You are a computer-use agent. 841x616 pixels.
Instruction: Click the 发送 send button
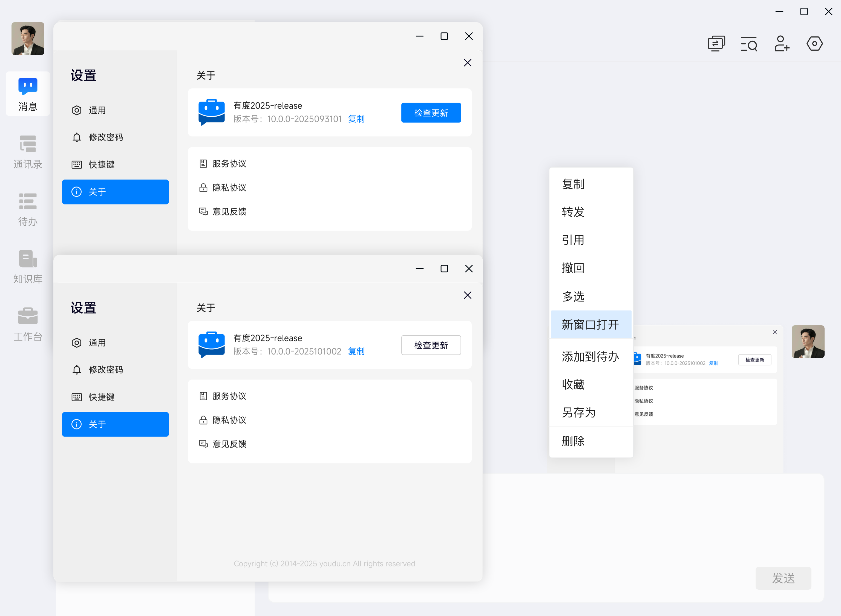point(783,578)
